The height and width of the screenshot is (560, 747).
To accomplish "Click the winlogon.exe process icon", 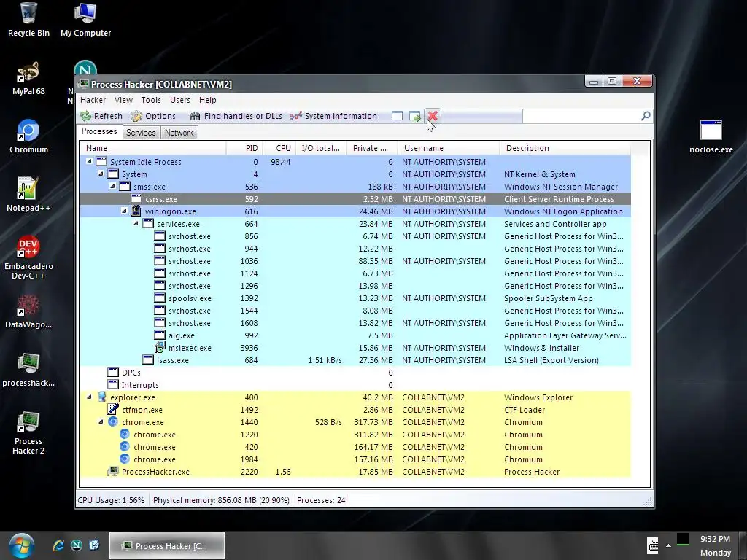I will coord(136,211).
